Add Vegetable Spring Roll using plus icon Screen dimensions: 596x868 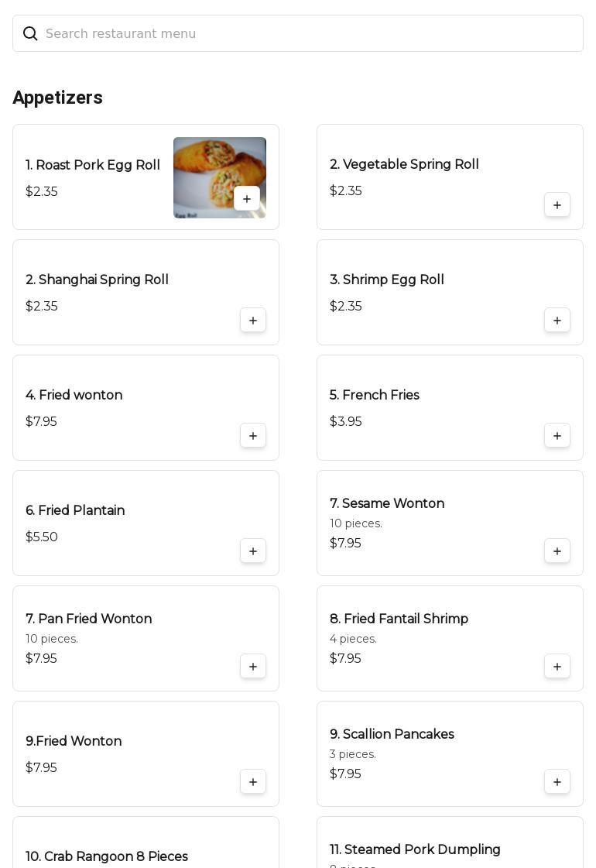557,205
